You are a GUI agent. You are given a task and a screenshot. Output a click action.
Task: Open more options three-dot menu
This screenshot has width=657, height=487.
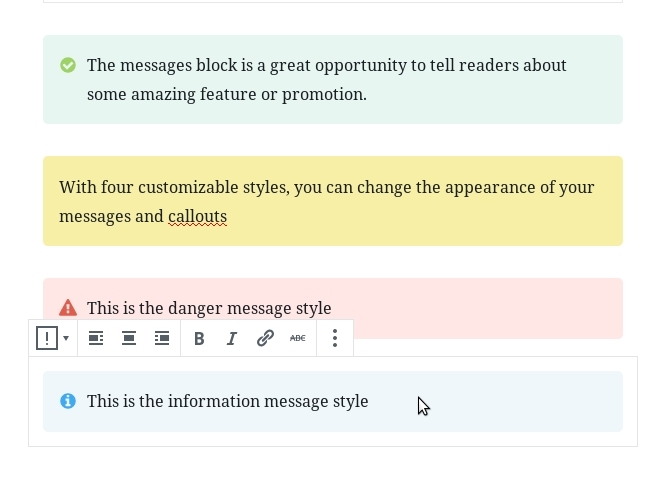click(x=335, y=338)
